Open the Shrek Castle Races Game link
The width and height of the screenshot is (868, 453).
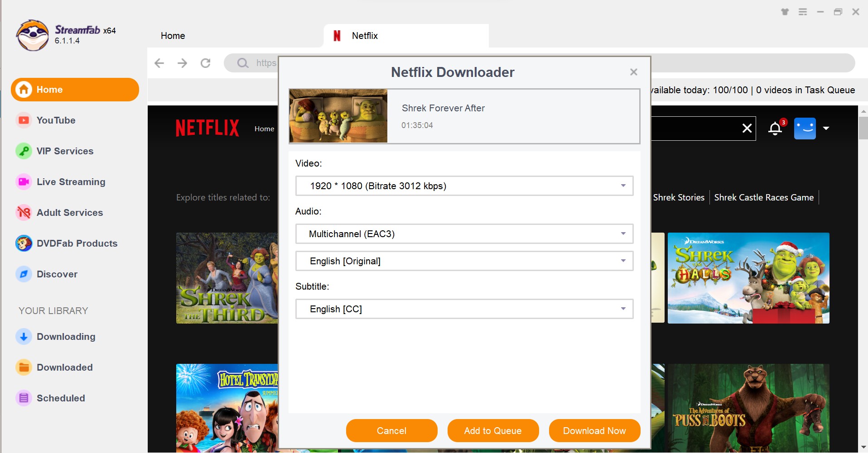click(764, 197)
